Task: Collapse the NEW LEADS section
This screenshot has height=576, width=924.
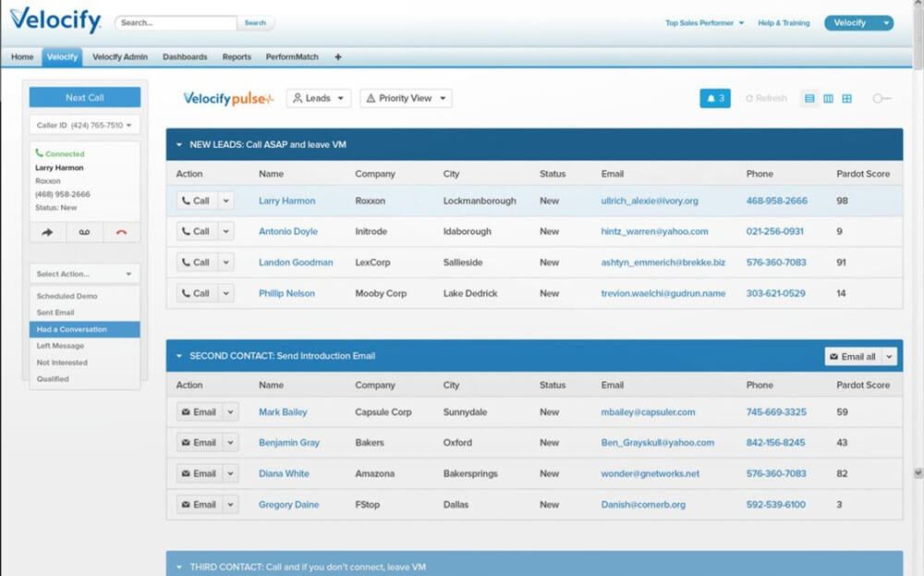Action: [177, 142]
